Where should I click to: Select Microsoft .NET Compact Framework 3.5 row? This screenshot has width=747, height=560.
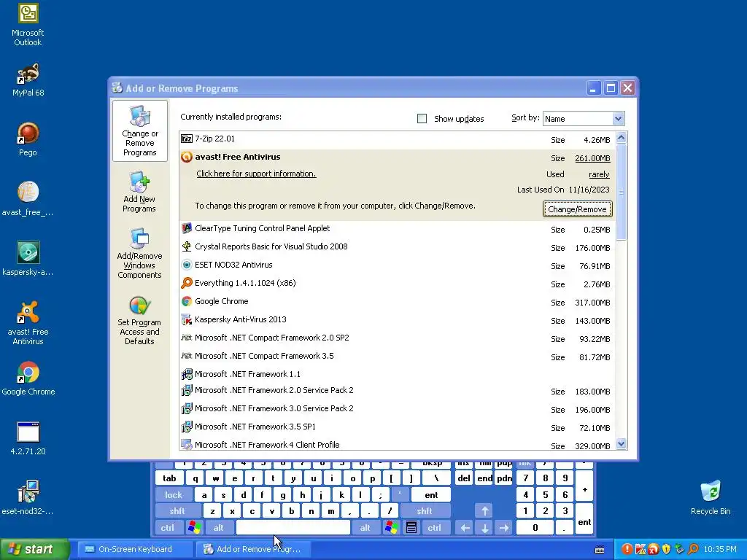point(397,356)
